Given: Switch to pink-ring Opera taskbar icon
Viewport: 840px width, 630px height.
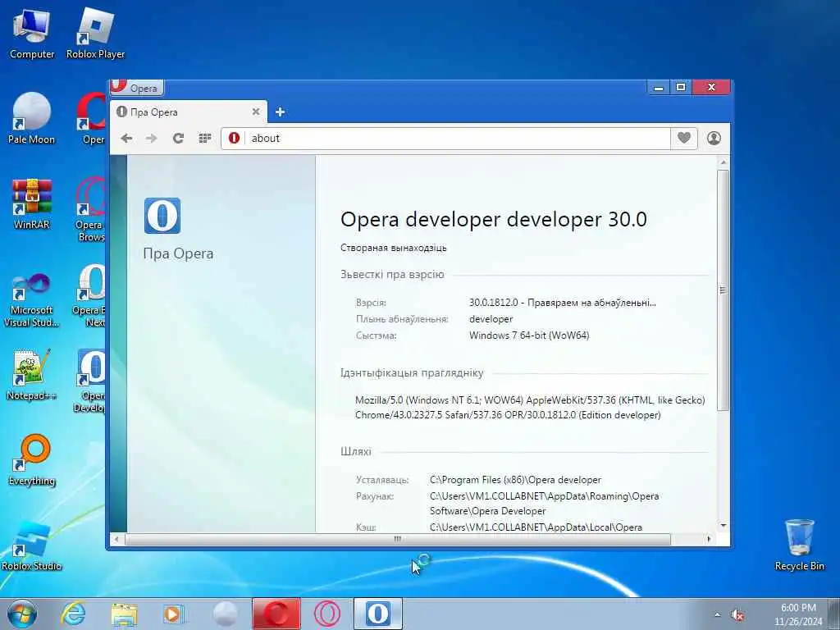Looking at the screenshot, I should pyautogui.click(x=326, y=614).
